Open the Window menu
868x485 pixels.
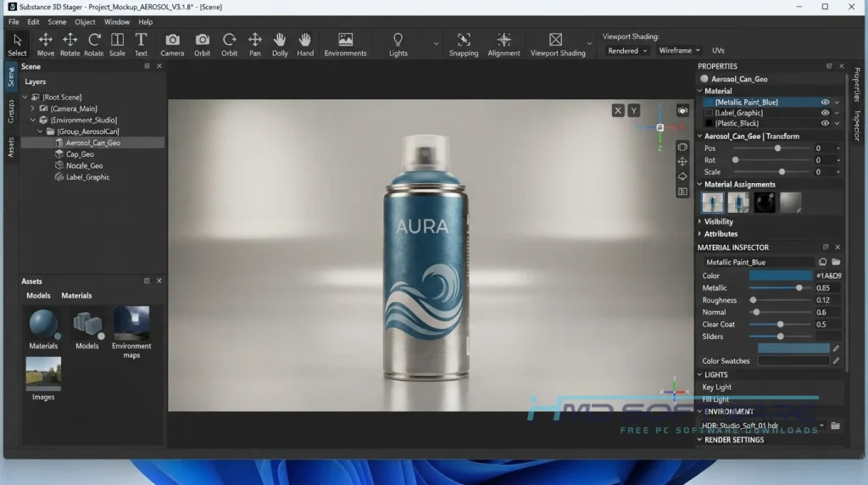click(117, 21)
